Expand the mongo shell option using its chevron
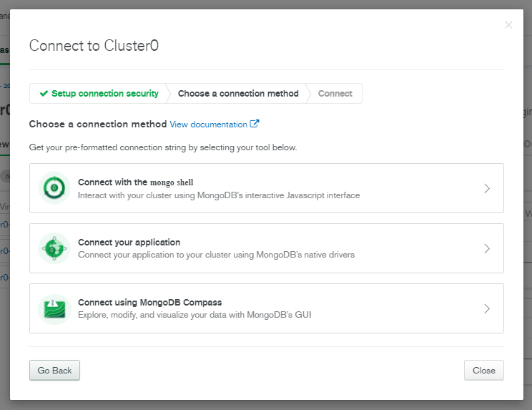 tap(487, 188)
